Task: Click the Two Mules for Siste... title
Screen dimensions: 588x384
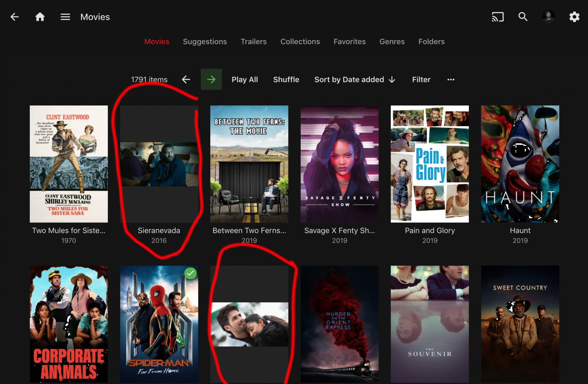Action: 69,230
